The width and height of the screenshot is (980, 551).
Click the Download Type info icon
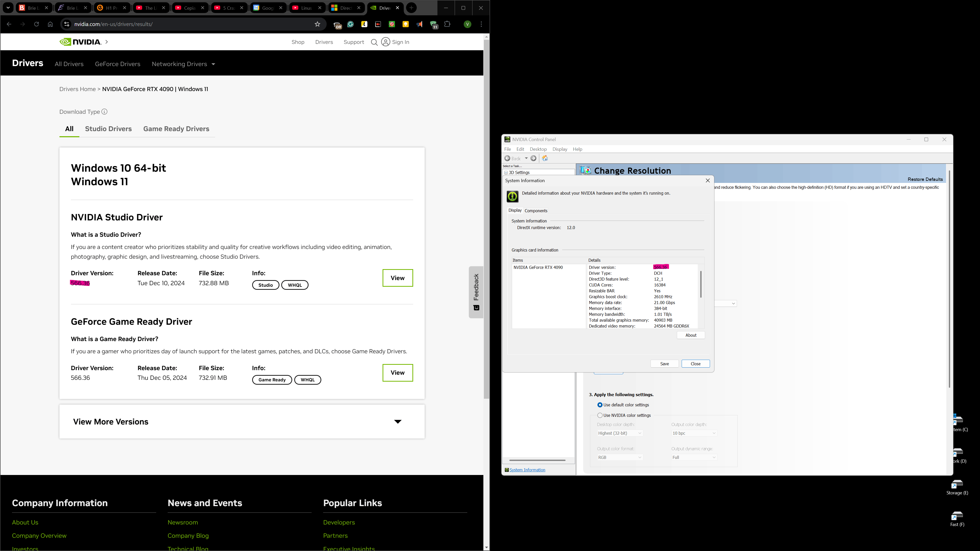click(105, 112)
